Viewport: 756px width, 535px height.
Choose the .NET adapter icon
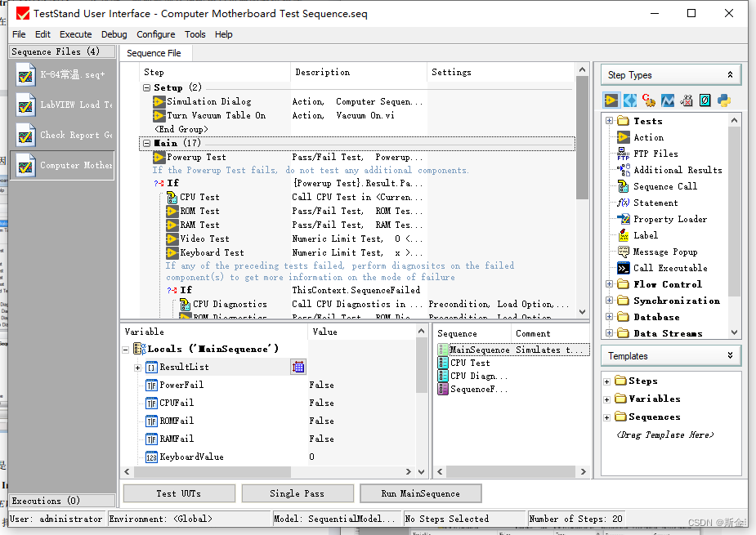667,100
